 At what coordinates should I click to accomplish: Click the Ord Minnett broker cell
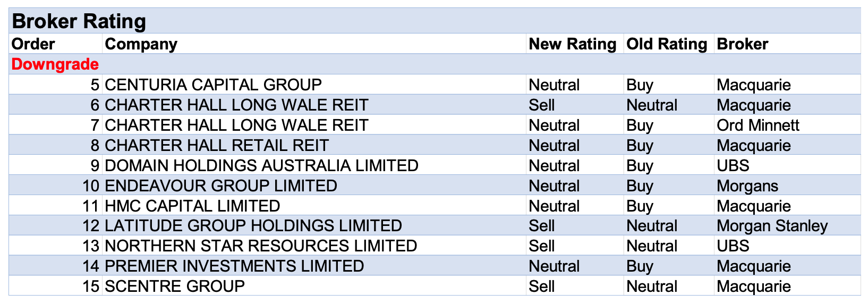pos(758,125)
